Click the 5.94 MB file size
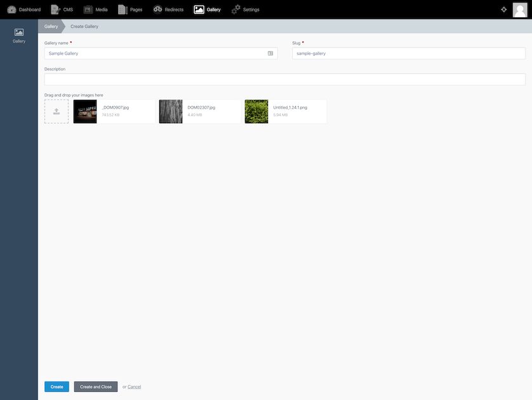The width and height of the screenshot is (532, 400). [280, 115]
